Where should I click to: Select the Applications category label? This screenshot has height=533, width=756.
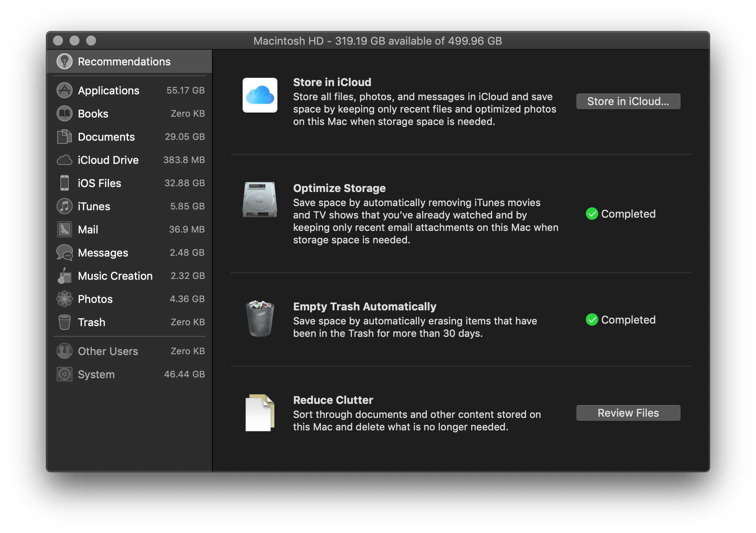pos(108,90)
